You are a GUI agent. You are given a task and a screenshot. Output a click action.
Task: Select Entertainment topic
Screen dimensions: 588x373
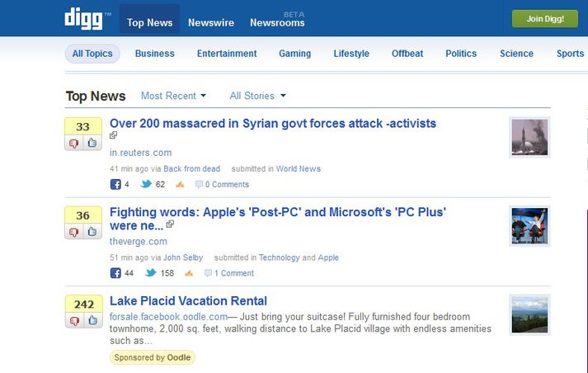point(227,54)
